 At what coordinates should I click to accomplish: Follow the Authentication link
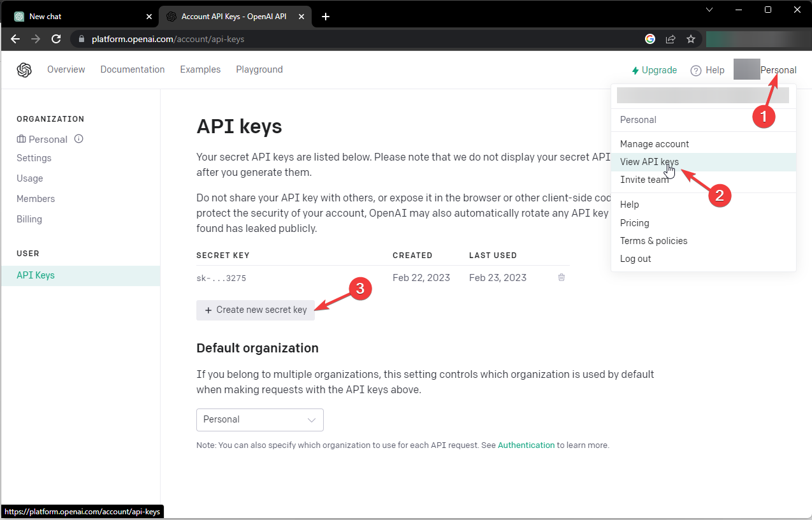pyautogui.click(x=526, y=445)
